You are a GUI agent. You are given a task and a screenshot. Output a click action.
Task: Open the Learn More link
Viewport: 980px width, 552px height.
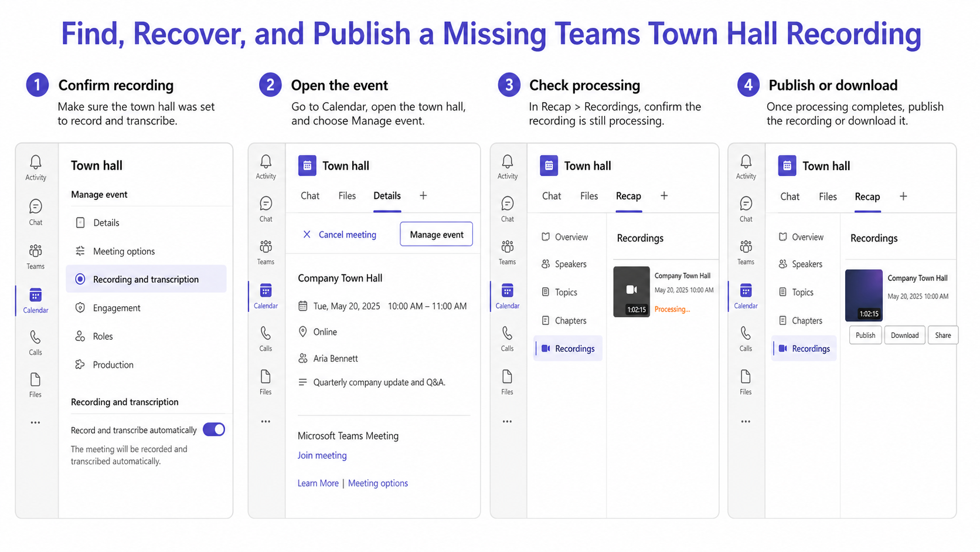pos(318,483)
